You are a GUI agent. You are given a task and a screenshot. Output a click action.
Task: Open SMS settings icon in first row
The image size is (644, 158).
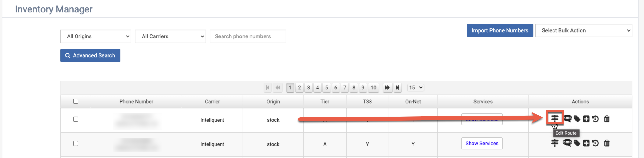tap(567, 119)
